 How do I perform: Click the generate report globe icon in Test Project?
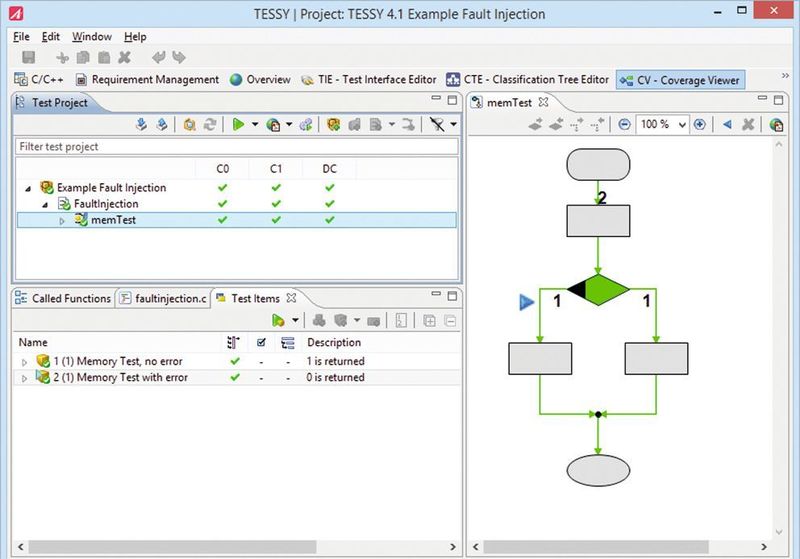click(x=273, y=124)
